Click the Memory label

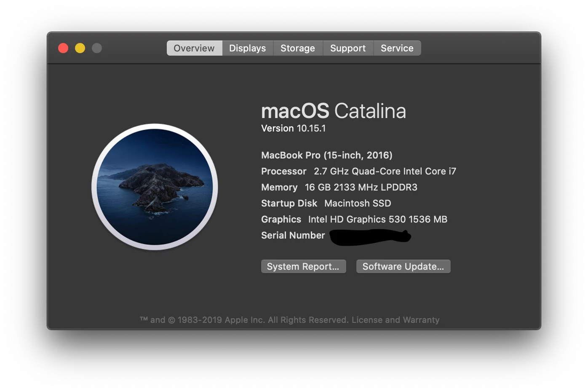[279, 187]
